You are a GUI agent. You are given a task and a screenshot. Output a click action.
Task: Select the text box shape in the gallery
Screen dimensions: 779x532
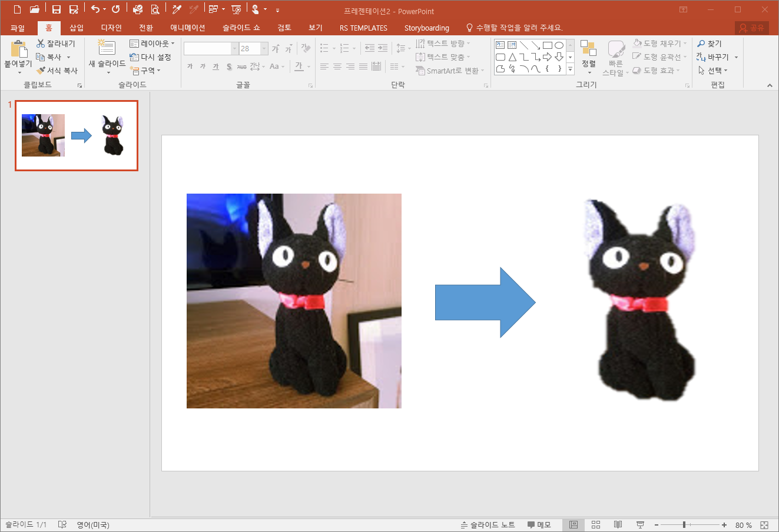(x=500, y=45)
